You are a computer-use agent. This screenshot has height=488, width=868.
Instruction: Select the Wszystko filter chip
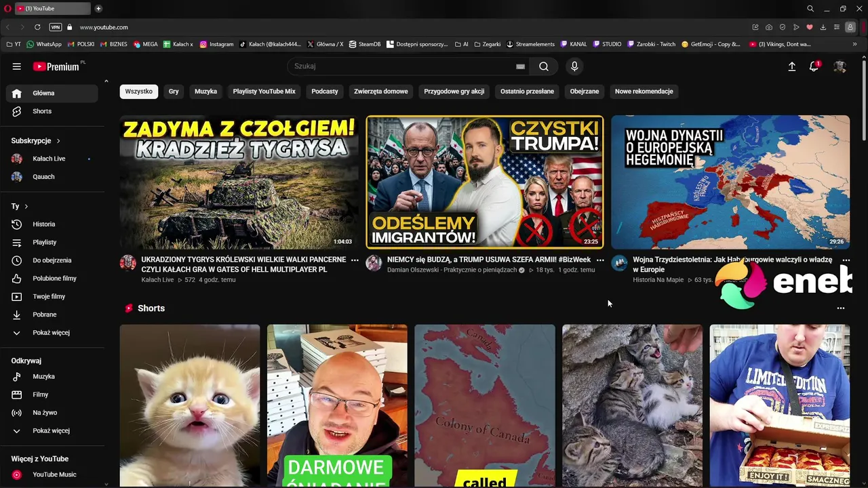coord(139,91)
